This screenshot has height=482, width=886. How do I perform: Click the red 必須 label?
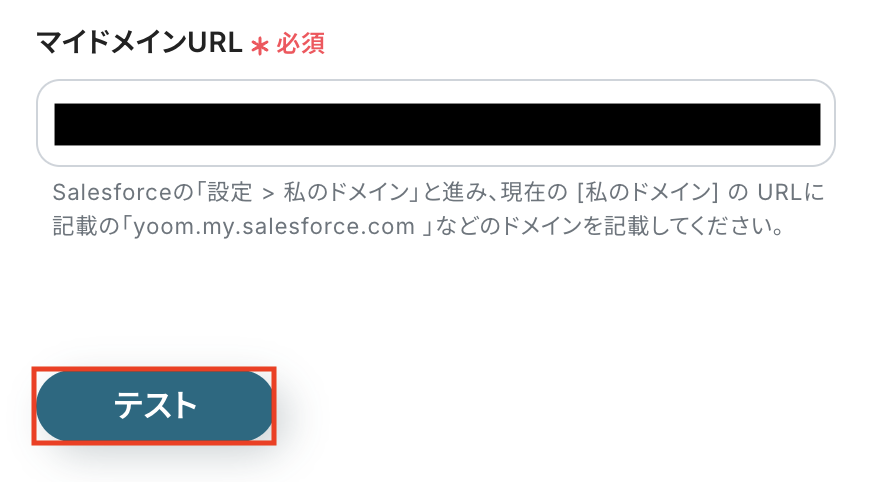coord(300,43)
